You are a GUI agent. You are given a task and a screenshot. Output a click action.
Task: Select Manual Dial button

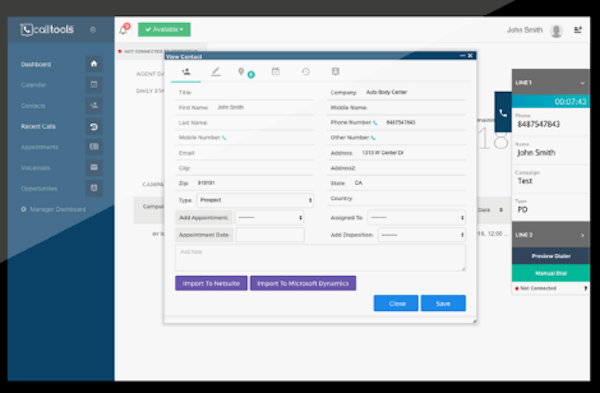551,273
